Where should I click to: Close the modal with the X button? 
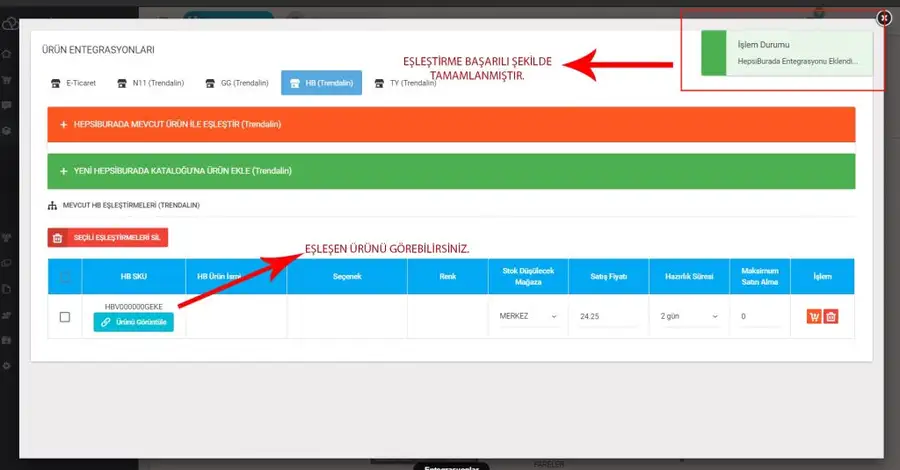[x=884, y=18]
